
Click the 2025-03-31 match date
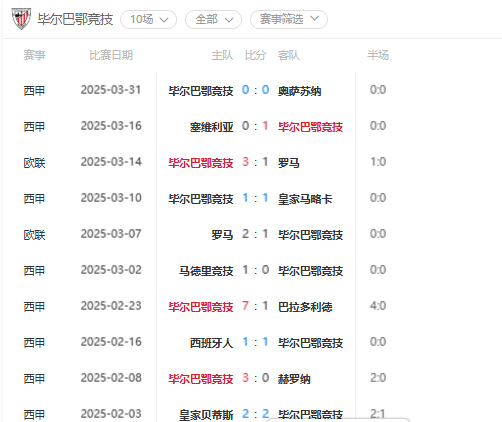111,90
